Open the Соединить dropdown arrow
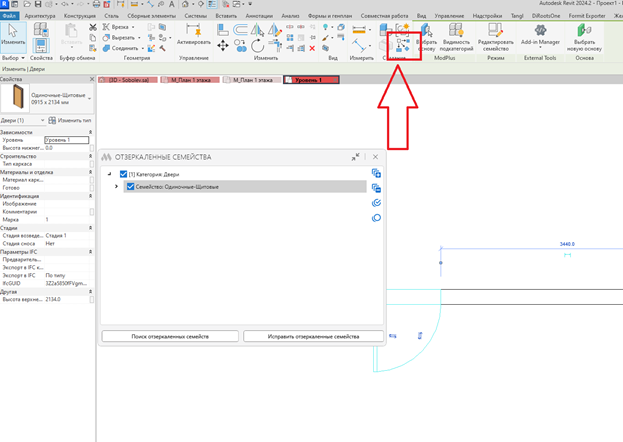Image resolution: width=623 pixels, height=442 pixels. coord(143,48)
